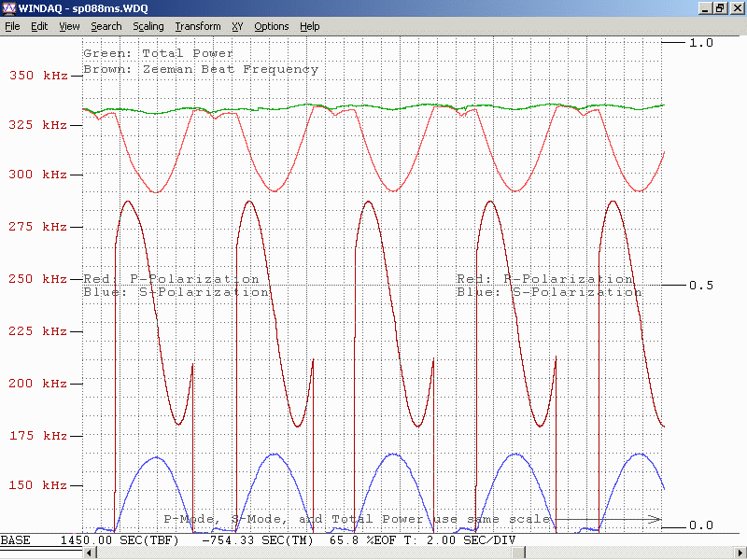Click the BASE label in status bar

(16, 540)
